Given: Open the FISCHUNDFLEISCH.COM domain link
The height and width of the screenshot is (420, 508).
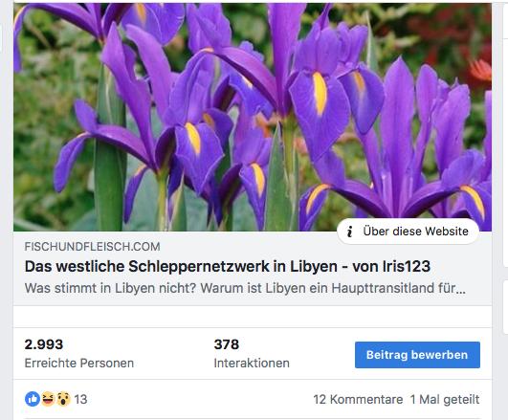Looking at the screenshot, I should (x=93, y=247).
